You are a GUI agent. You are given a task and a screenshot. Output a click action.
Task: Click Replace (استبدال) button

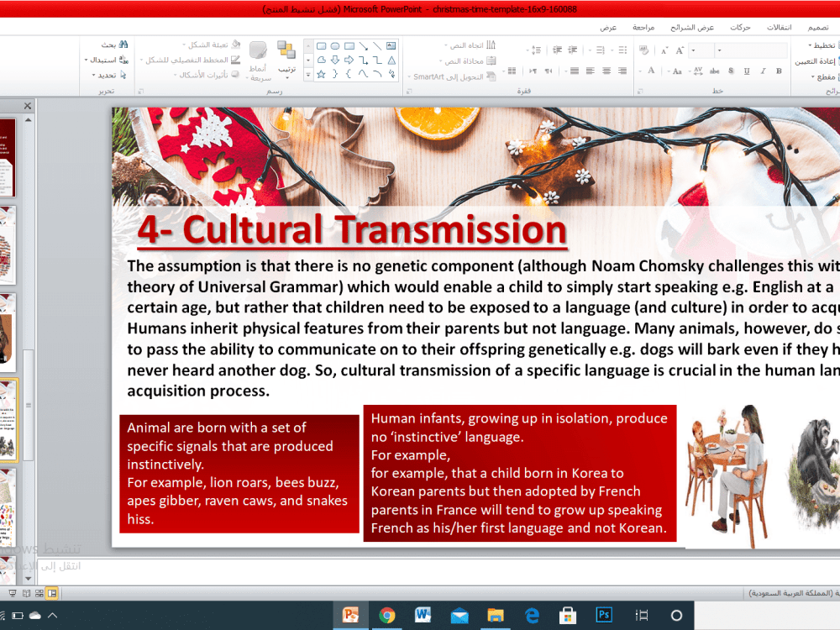coord(107,60)
